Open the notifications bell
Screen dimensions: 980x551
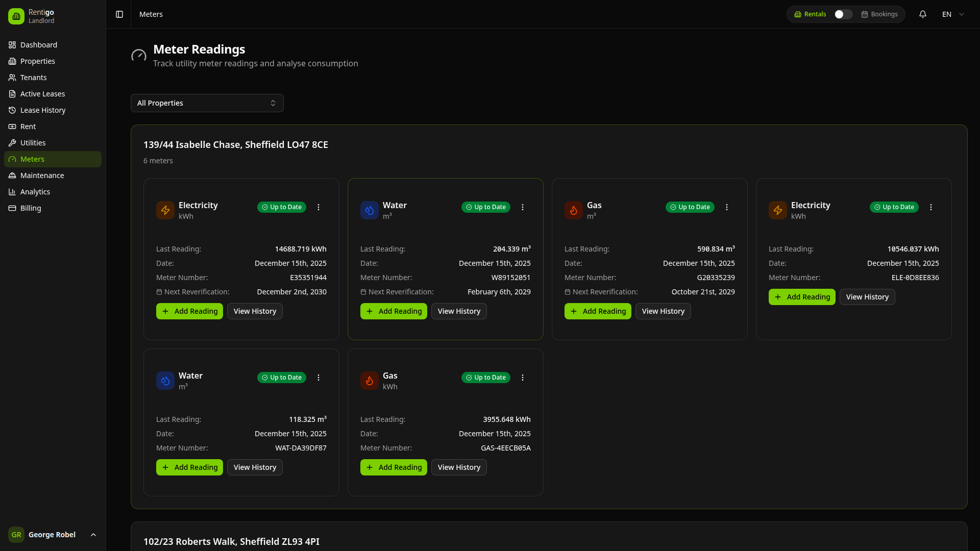click(923, 14)
